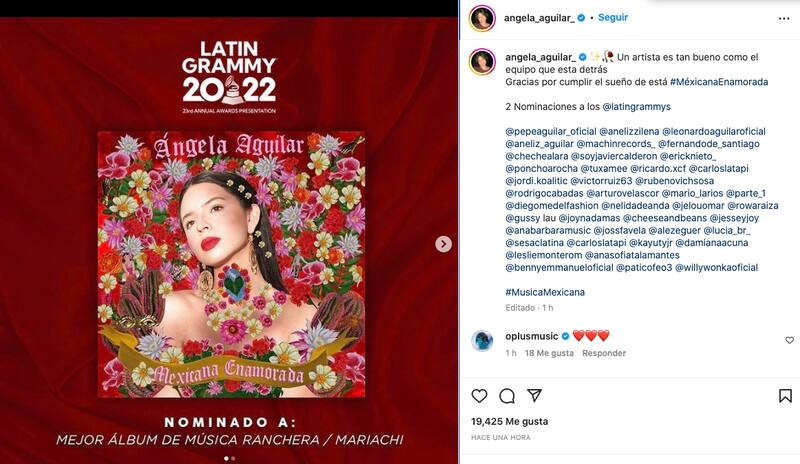Open the @willywonkaoficial mention
Image resolution: width=800 pixels, height=464 pixels.
(x=716, y=267)
